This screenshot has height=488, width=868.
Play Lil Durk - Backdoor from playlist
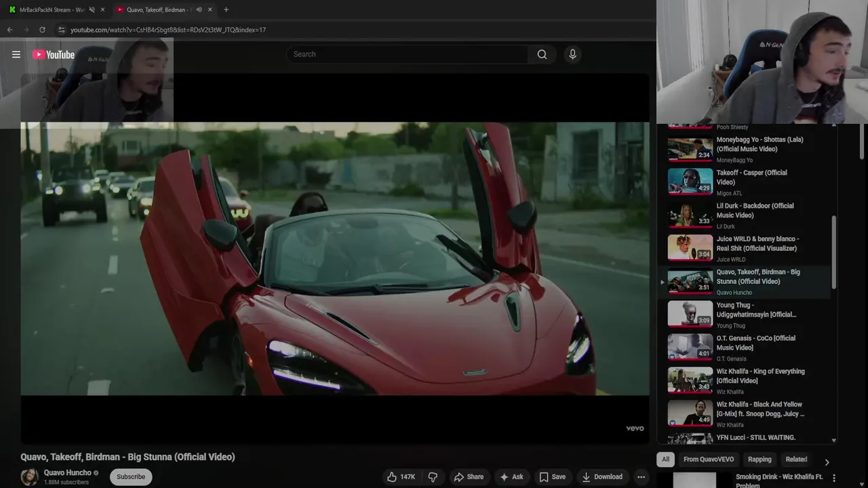pos(755,211)
